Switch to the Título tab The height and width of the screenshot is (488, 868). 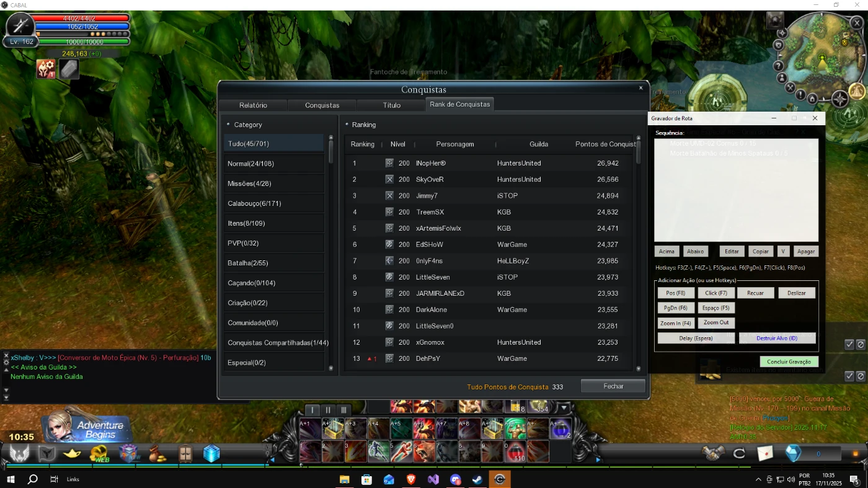click(391, 105)
